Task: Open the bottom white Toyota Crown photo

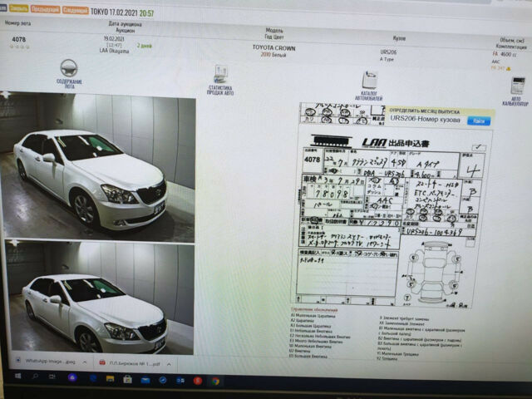Action: click(x=100, y=298)
